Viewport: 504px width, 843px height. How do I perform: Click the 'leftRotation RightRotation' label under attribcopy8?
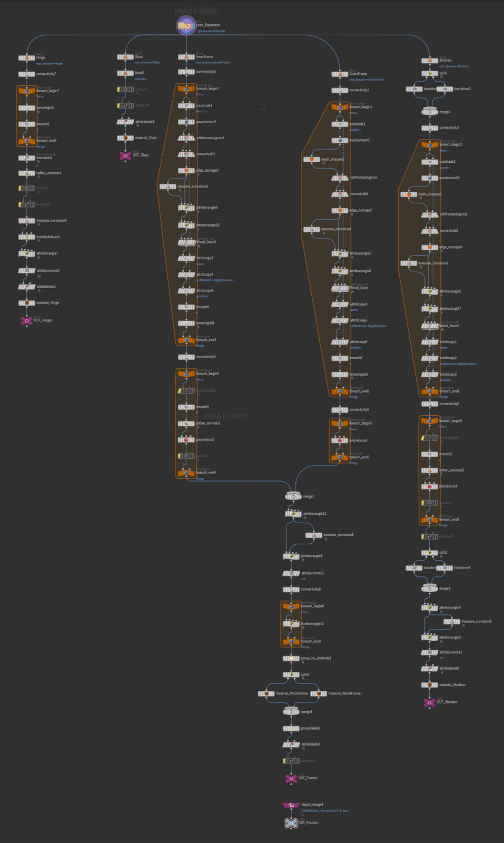(215, 280)
